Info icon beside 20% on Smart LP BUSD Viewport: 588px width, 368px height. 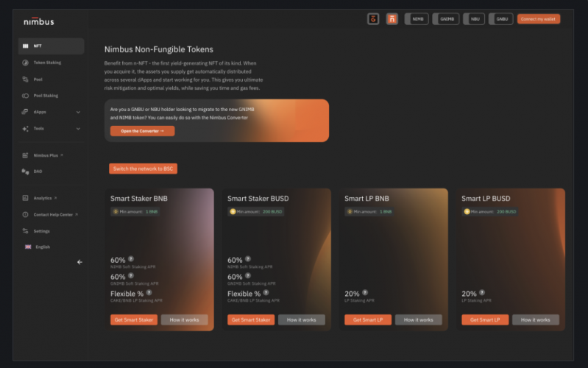tap(482, 293)
